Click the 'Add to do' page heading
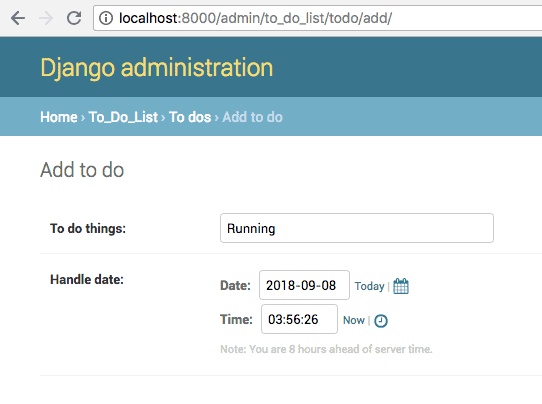The image size is (542, 404). pyautogui.click(x=82, y=170)
